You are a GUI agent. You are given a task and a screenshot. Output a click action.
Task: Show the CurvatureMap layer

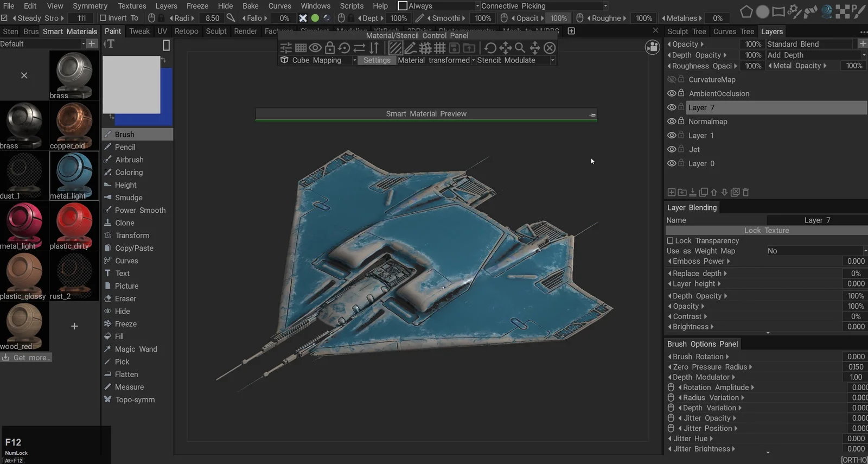point(672,79)
